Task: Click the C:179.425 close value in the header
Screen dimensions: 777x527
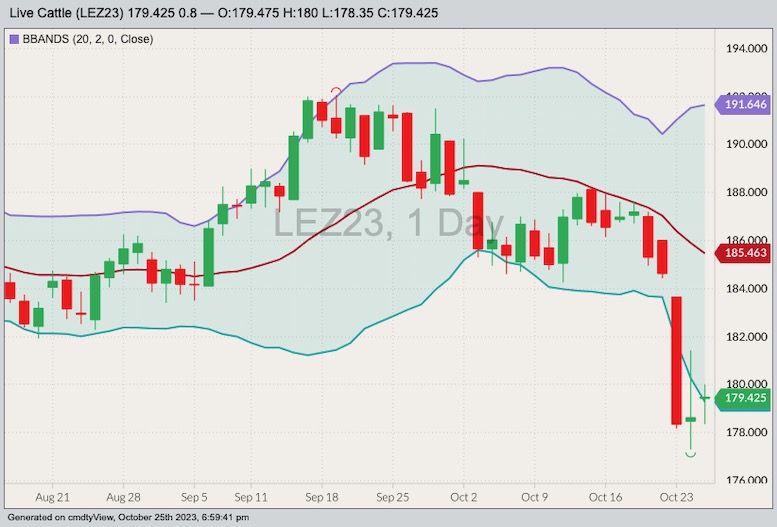Action: point(408,13)
